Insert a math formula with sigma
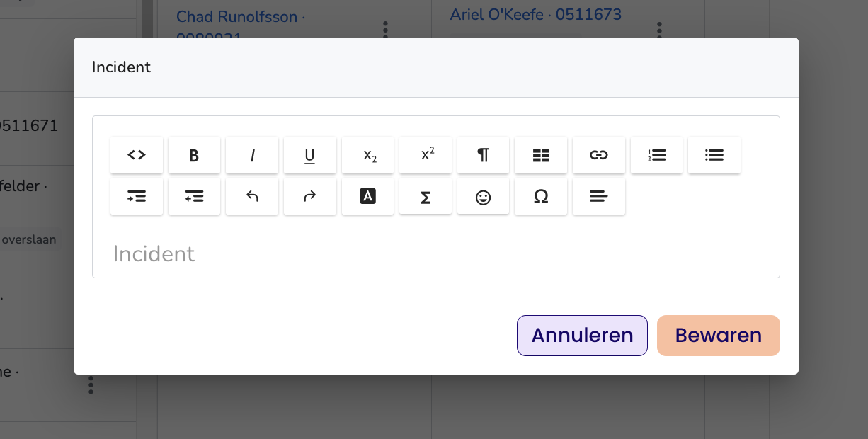 click(x=426, y=196)
